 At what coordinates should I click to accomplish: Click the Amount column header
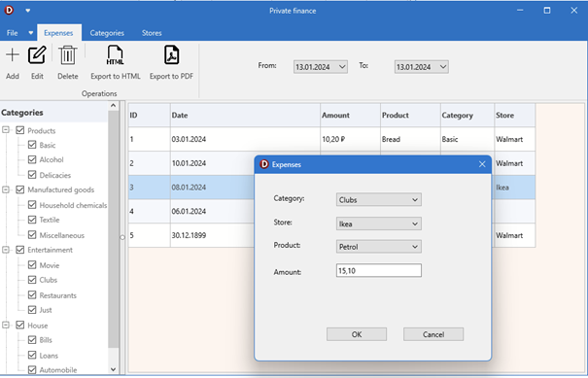pyautogui.click(x=350, y=115)
